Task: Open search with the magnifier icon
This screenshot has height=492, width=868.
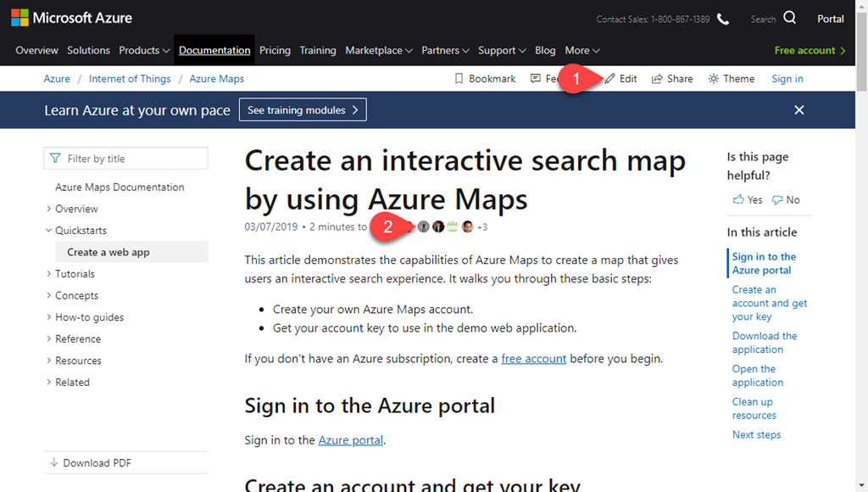Action: [790, 19]
